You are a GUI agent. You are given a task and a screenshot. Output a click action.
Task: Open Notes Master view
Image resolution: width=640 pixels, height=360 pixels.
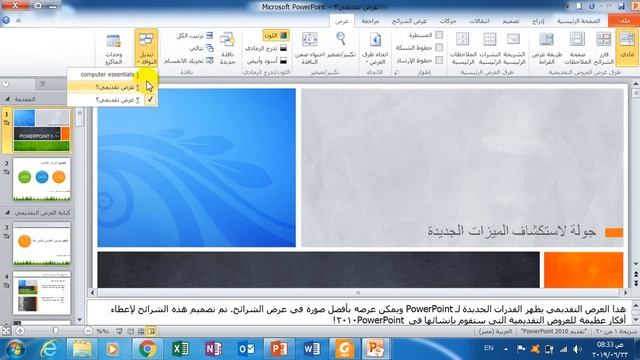tap(462, 48)
